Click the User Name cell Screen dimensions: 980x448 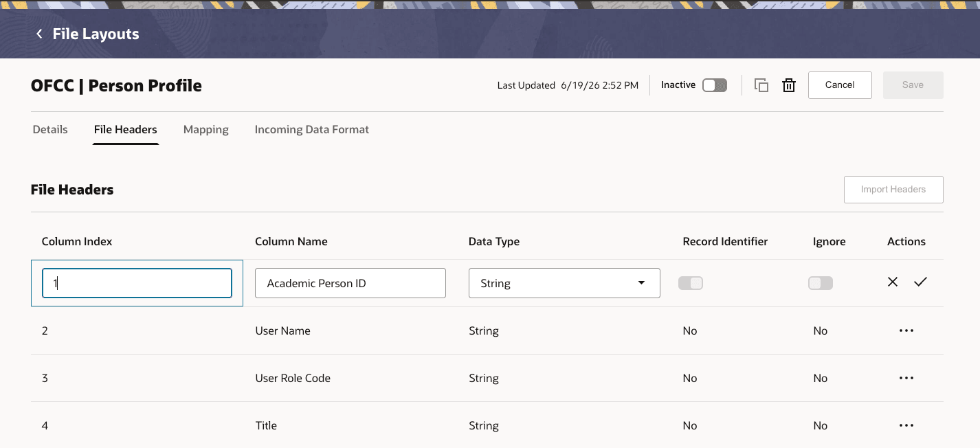click(282, 331)
